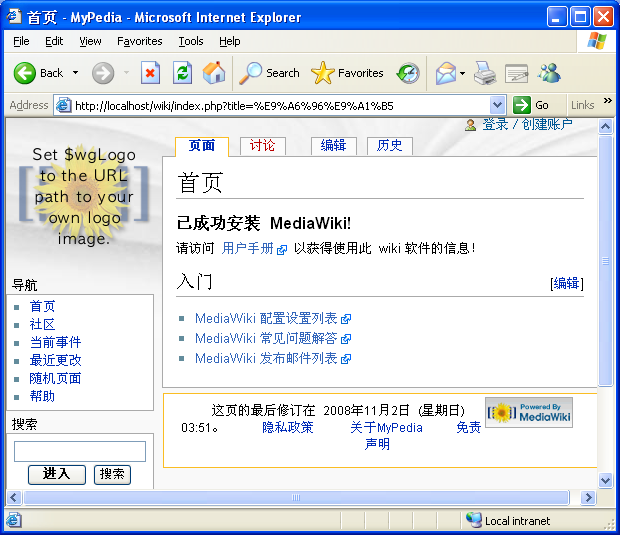Open the Edit menu

click(54, 41)
